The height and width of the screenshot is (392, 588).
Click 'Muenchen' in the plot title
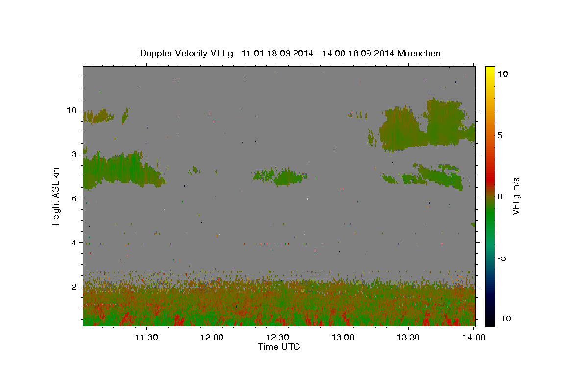[419, 53]
